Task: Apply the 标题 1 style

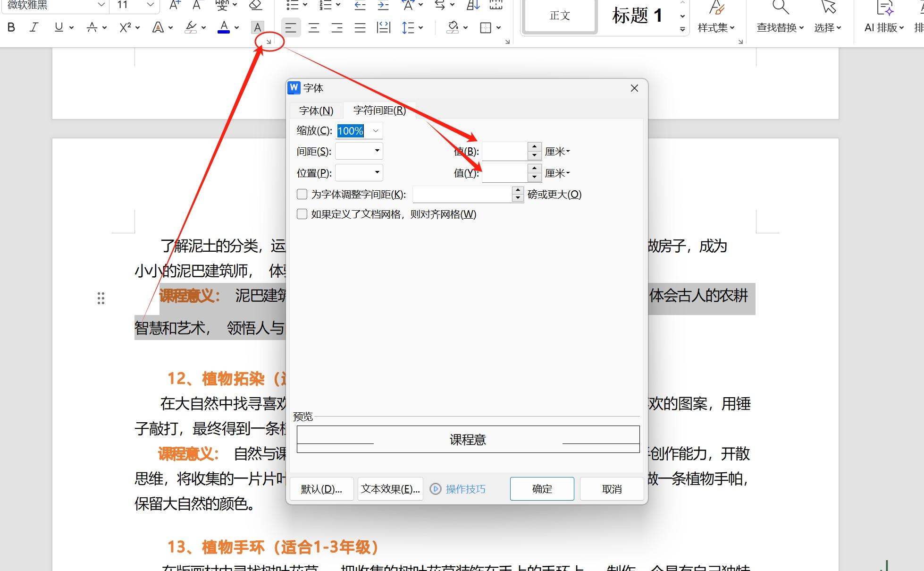Action: (637, 16)
